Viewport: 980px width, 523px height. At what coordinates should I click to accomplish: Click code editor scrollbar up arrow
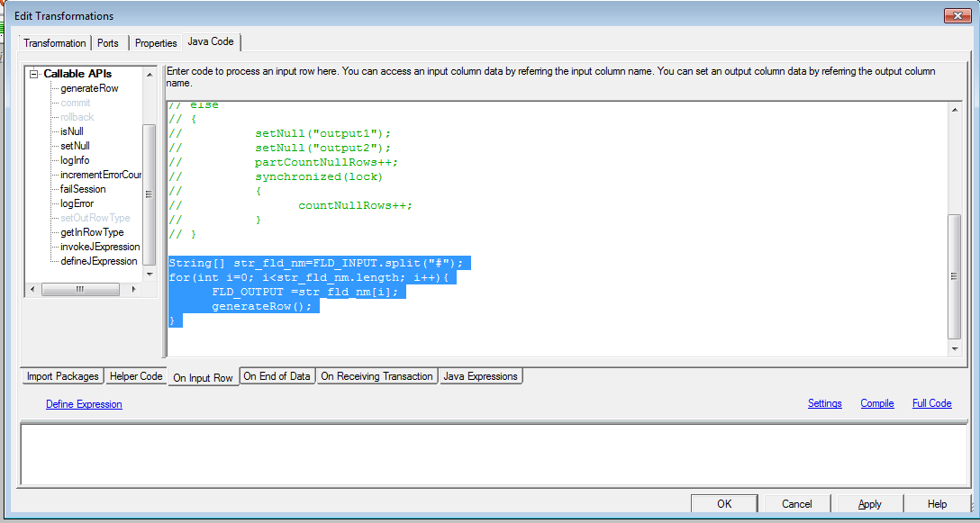click(x=955, y=109)
